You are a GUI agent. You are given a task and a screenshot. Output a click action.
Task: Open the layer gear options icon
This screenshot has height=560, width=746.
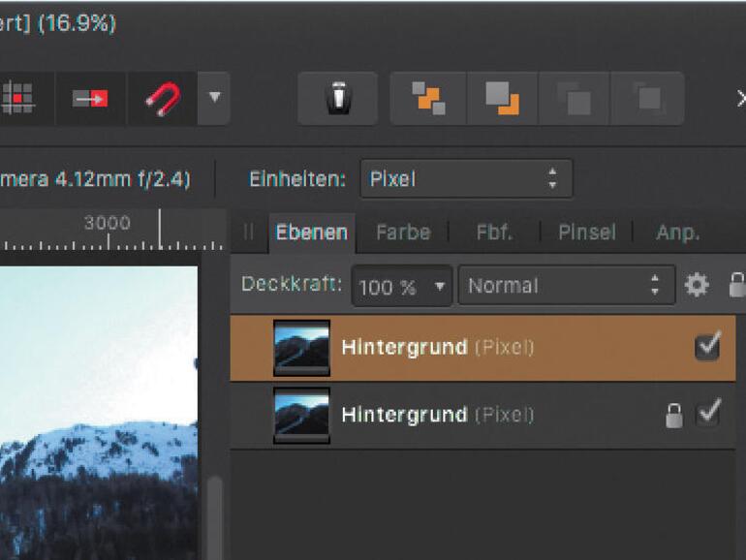click(697, 285)
